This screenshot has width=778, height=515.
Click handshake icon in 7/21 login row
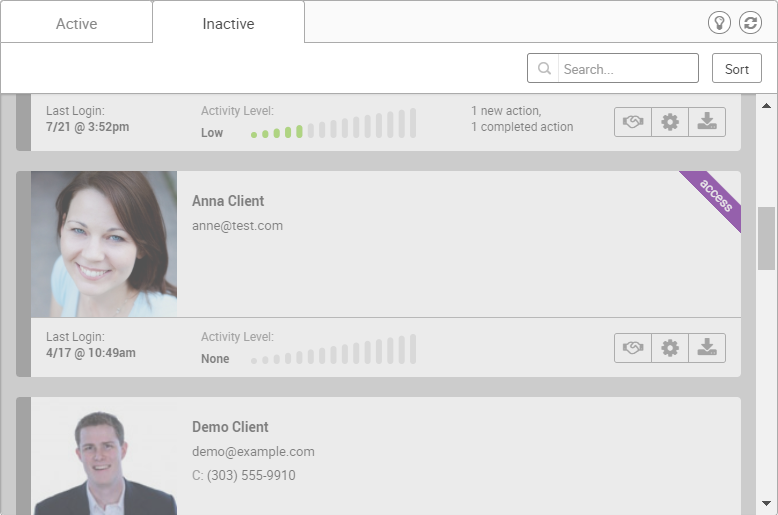(x=633, y=122)
